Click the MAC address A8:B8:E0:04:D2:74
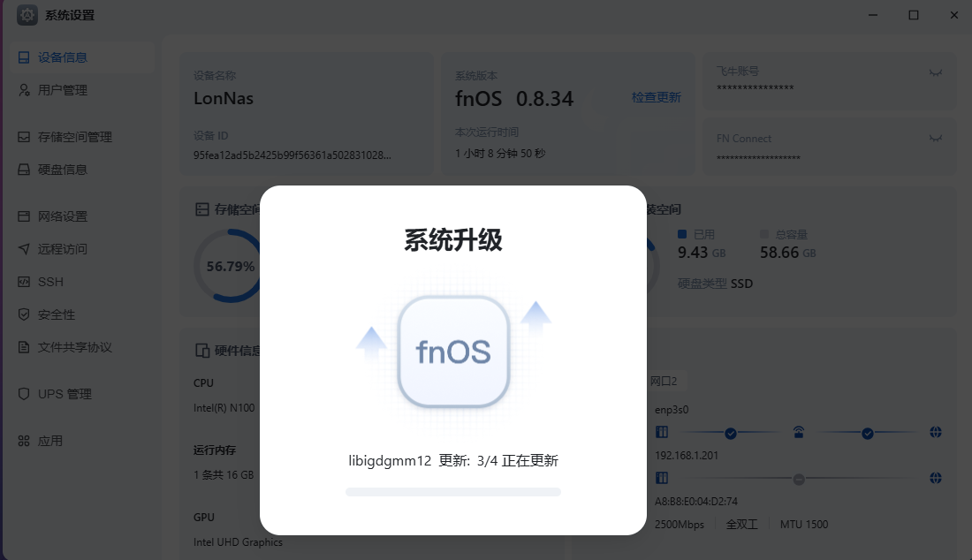 (696, 501)
